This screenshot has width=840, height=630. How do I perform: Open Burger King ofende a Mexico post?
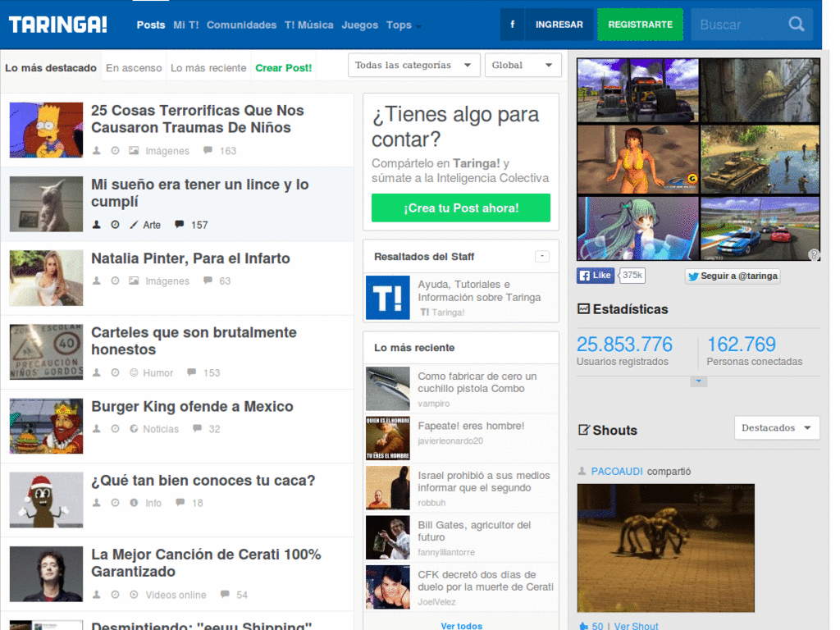click(x=192, y=406)
